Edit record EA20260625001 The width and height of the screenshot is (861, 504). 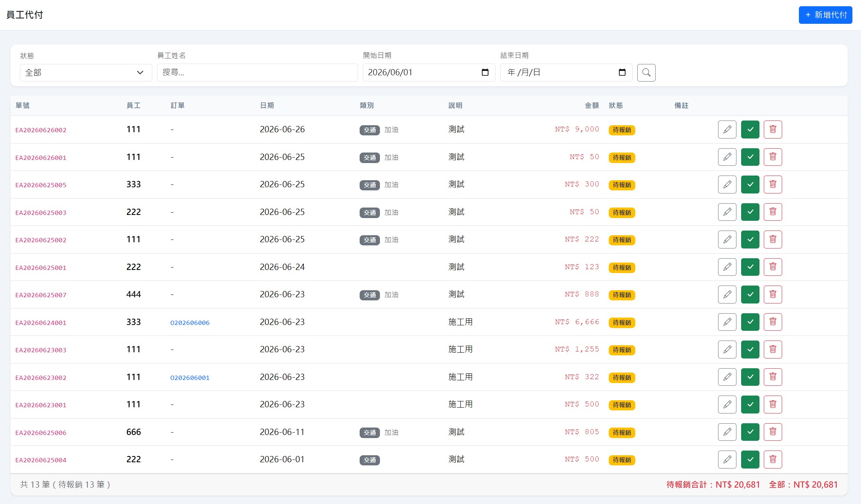(x=727, y=267)
